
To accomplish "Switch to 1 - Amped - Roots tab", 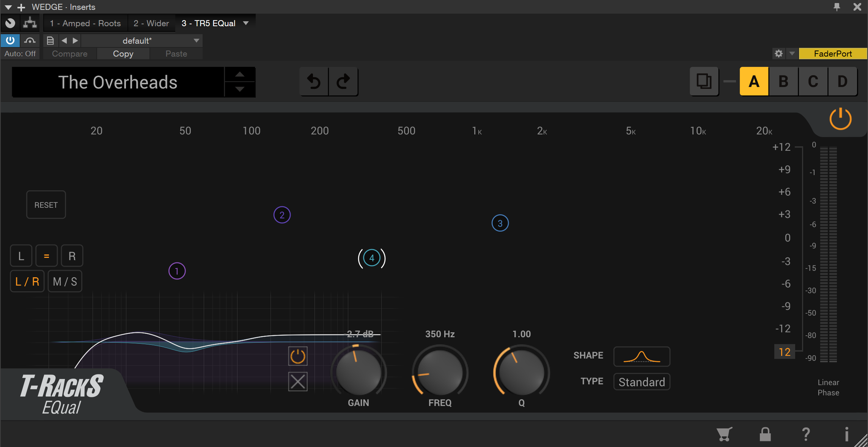I will (x=85, y=23).
